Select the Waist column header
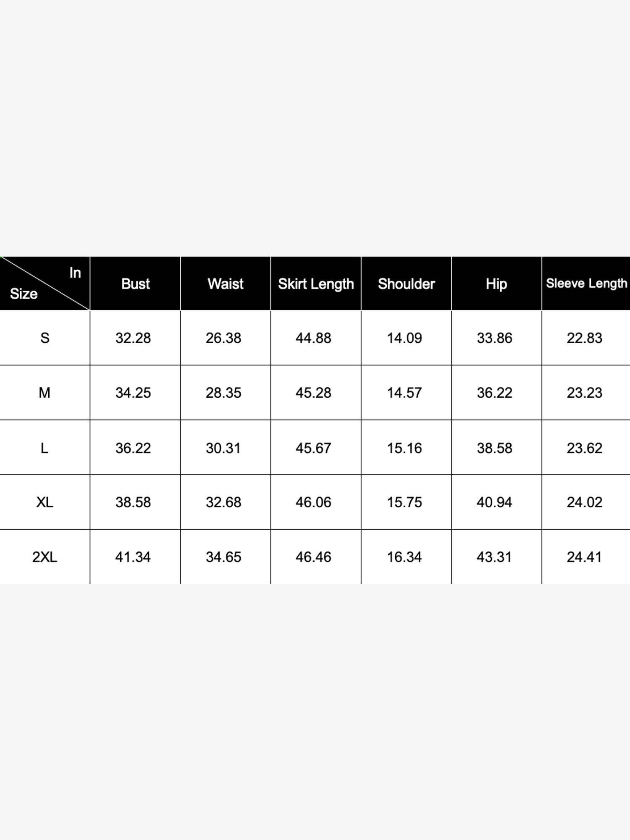The height and width of the screenshot is (840, 630). pyautogui.click(x=226, y=283)
